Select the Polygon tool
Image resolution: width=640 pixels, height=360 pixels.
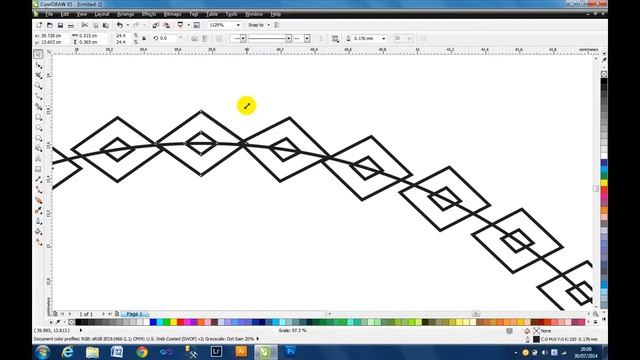38,138
